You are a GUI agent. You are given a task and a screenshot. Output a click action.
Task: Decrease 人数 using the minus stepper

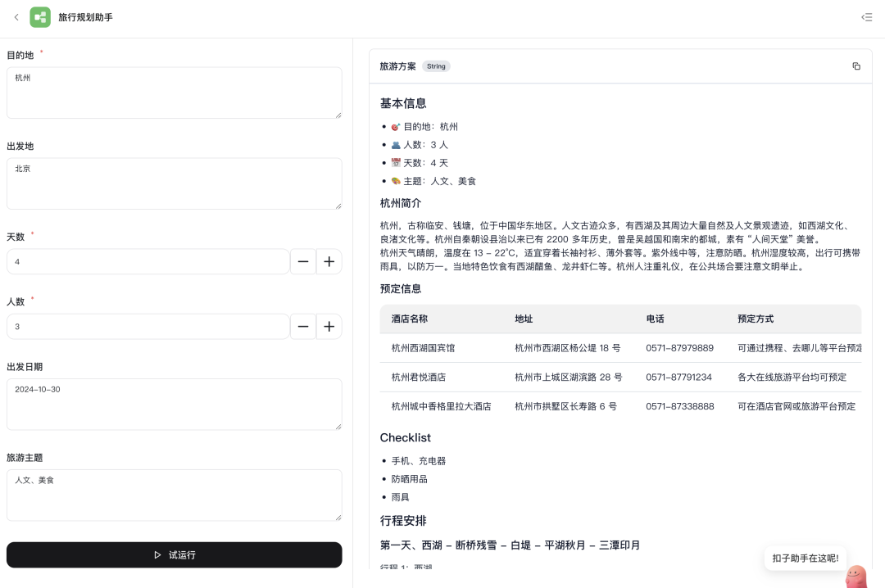pyautogui.click(x=302, y=326)
